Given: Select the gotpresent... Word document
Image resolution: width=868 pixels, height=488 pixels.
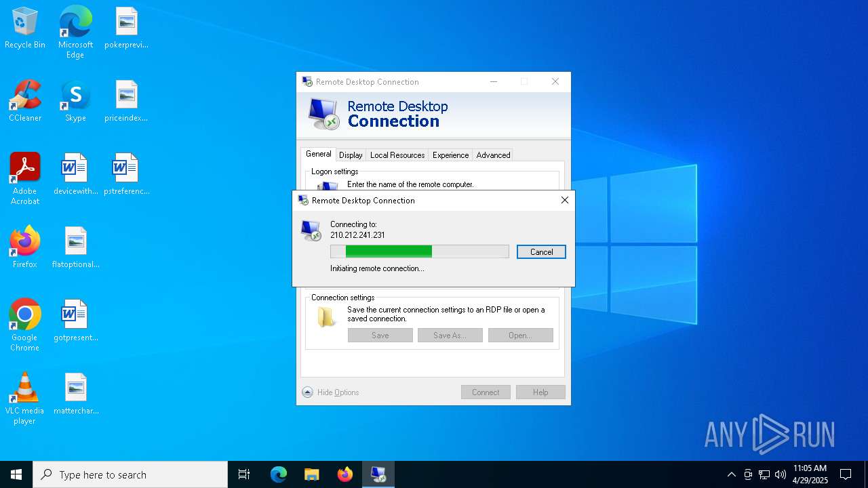Looking at the screenshot, I should pos(75,321).
